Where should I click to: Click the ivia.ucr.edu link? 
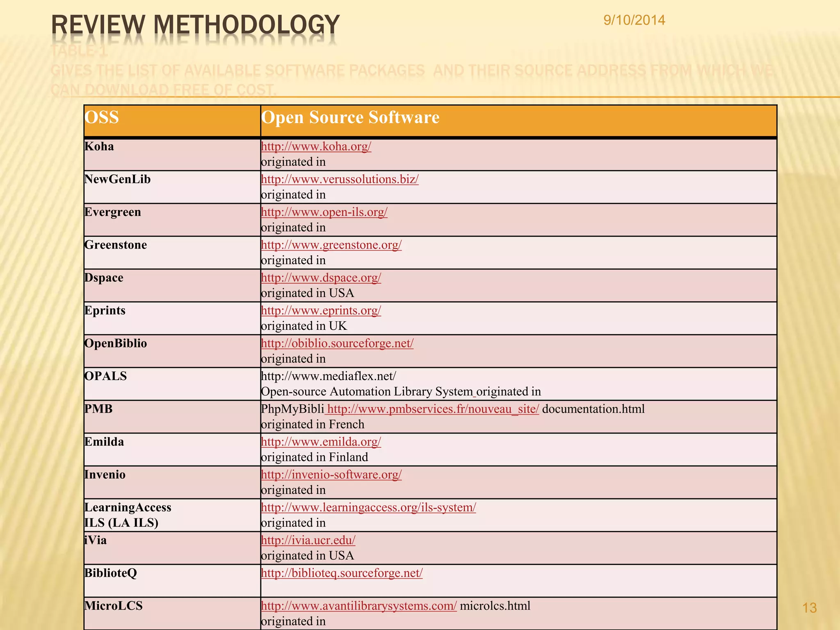coord(308,540)
